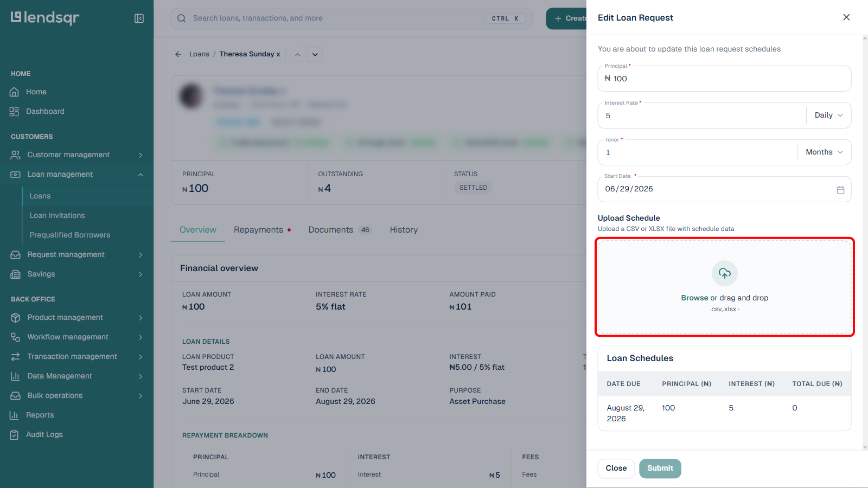Click the search magnifier icon
This screenshot has width=868, height=488.
pos(182,18)
